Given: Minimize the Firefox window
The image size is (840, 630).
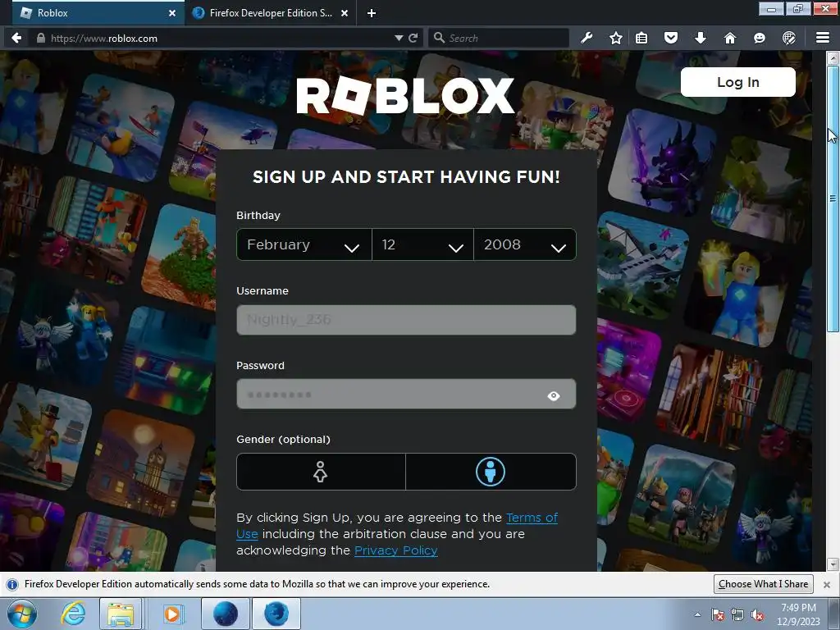Looking at the screenshot, I should pyautogui.click(x=771, y=8).
